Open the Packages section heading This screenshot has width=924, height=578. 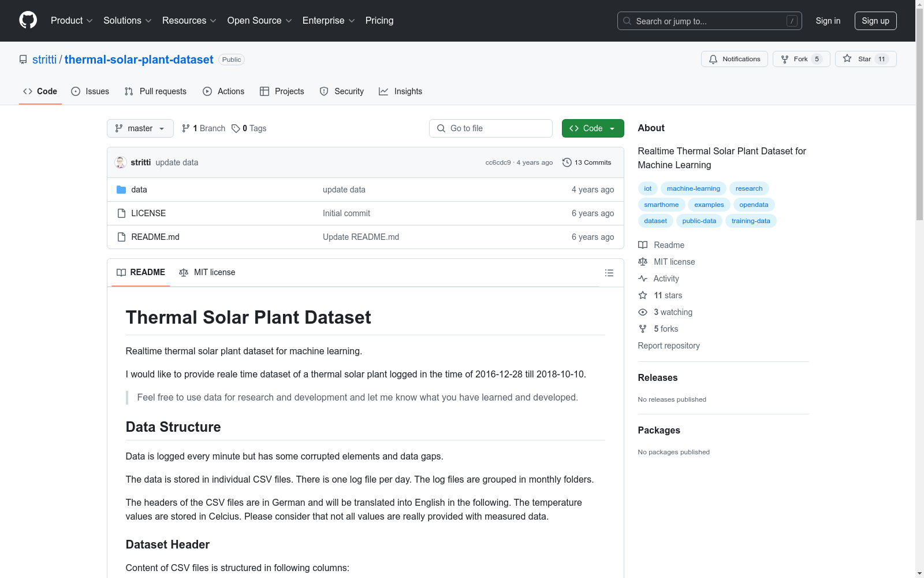click(x=659, y=430)
